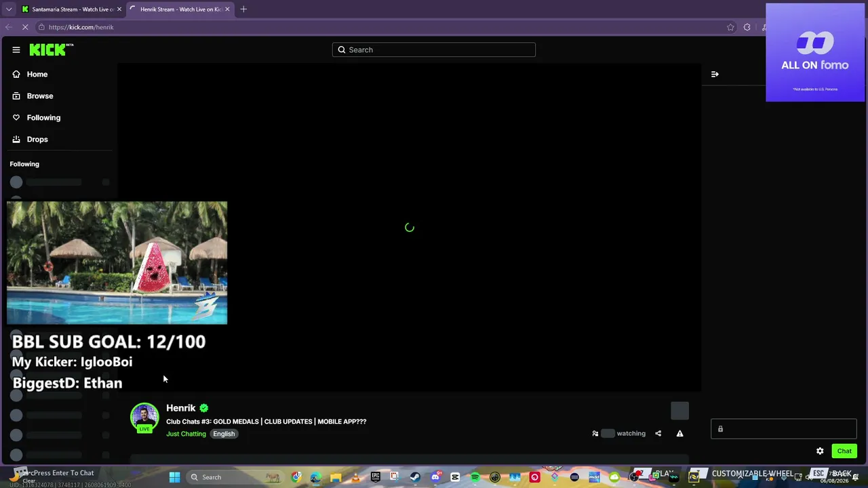Click the Kick logo

point(51,49)
